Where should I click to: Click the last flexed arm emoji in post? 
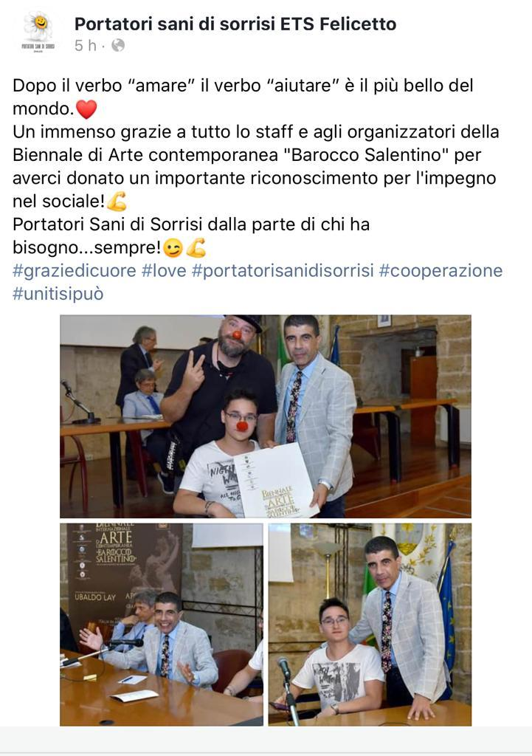point(196,248)
